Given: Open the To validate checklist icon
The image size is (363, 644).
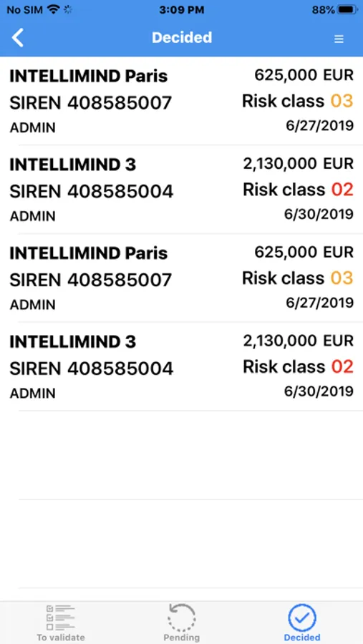Looking at the screenshot, I should tap(60, 618).
